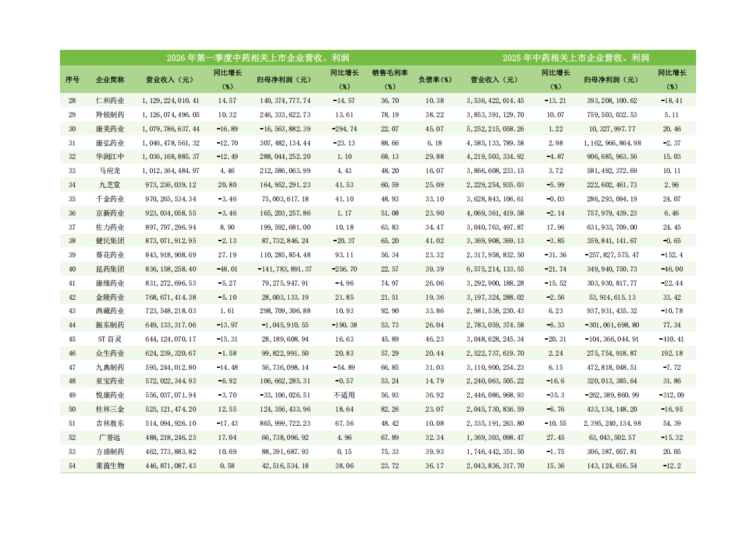Click company name ST 百灵
Screen dimensions: 756x535
click(110, 339)
